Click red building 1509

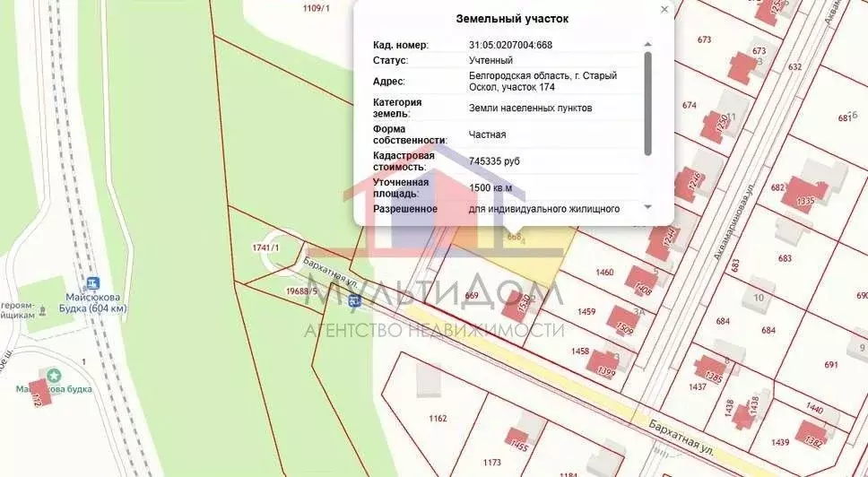[623, 321]
